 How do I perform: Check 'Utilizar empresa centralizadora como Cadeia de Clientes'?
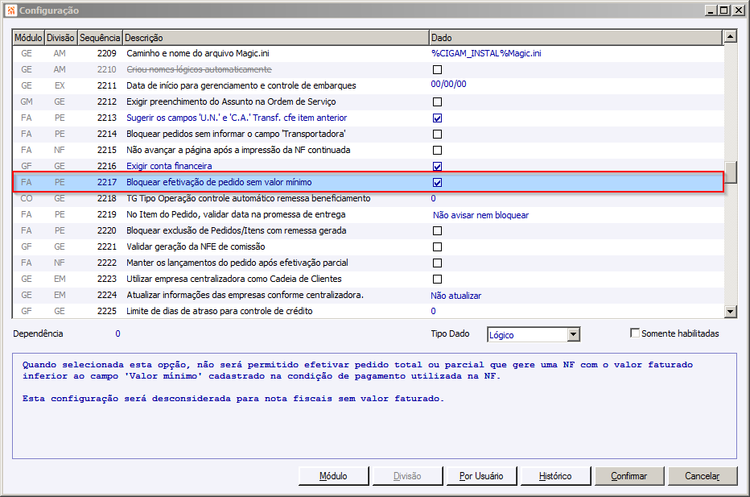point(437,279)
